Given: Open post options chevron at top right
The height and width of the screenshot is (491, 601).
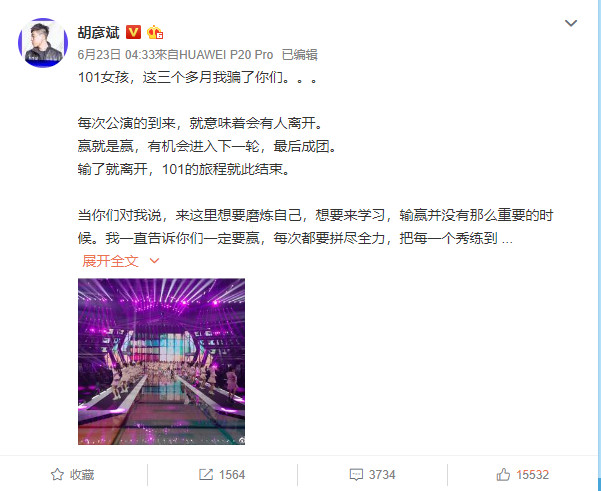Looking at the screenshot, I should [x=571, y=23].
